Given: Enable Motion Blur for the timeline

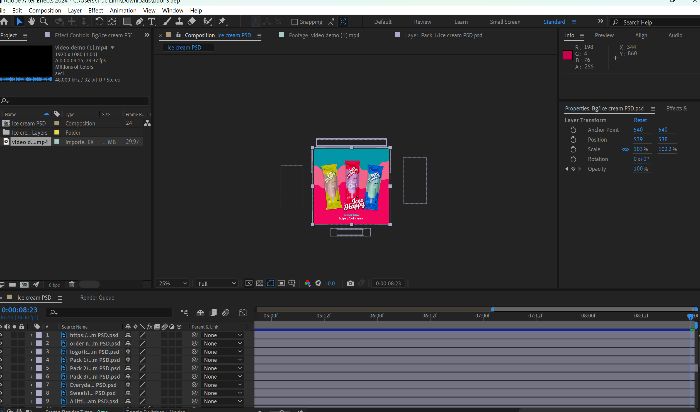Looking at the screenshot, I should click(x=226, y=312).
